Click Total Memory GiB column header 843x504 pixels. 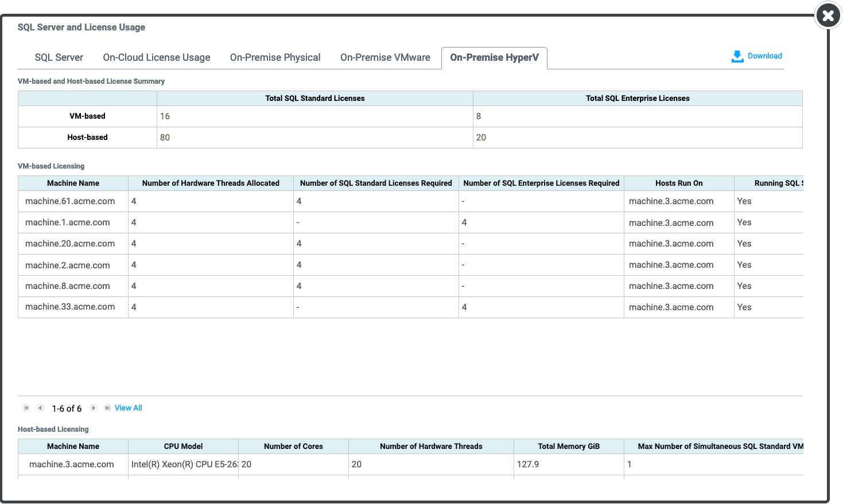pyautogui.click(x=569, y=447)
